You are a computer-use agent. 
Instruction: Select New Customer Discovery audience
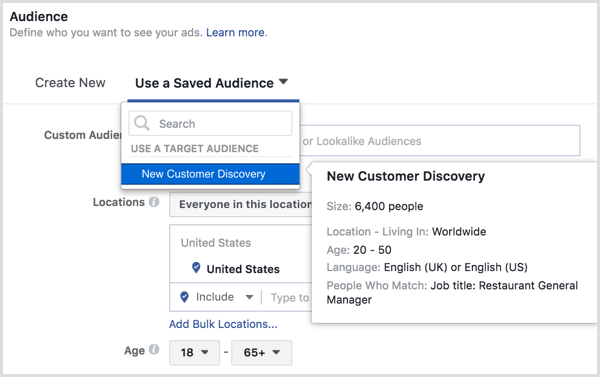[x=210, y=174]
